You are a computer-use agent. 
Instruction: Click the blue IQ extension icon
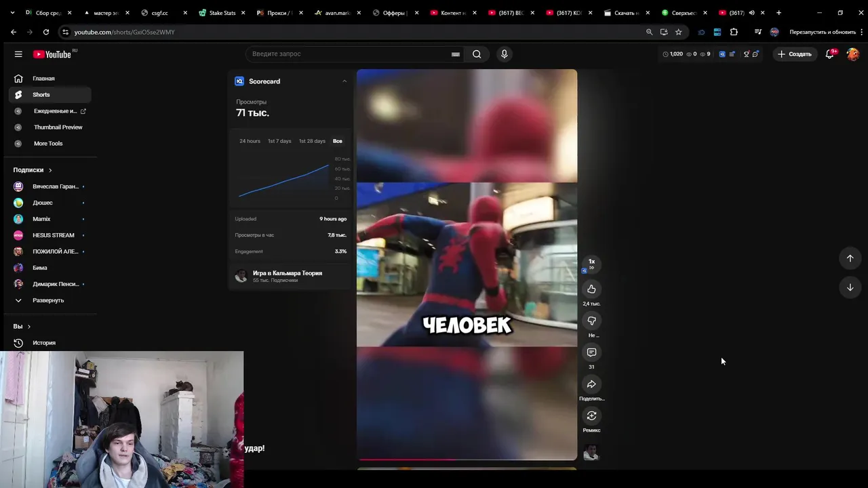[722, 54]
